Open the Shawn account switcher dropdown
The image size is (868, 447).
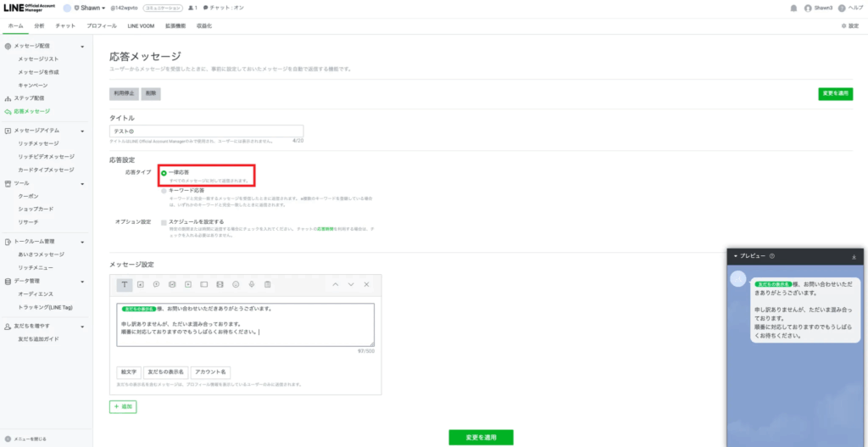(x=89, y=8)
